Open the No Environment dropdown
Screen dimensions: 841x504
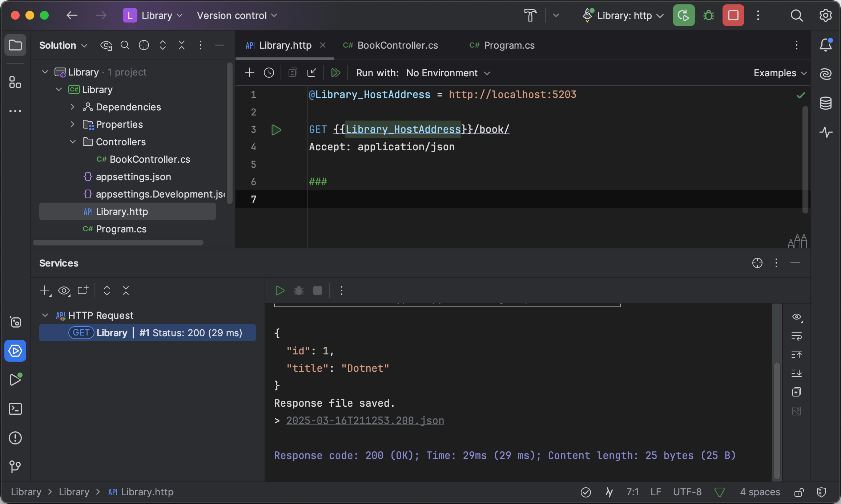click(x=448, y=73)
